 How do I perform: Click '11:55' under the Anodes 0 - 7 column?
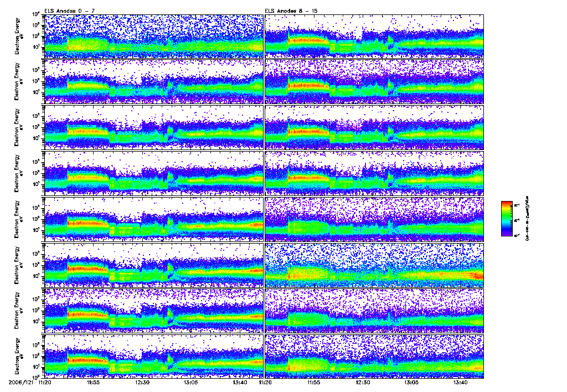[x=93, y=382]
